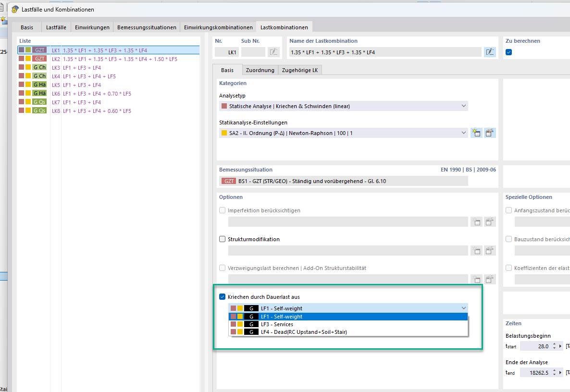Image resolution: width=570 pixels, height=392 pixels.
Task: Click GZT badge in LK2 row
Action: click(39, 59)
